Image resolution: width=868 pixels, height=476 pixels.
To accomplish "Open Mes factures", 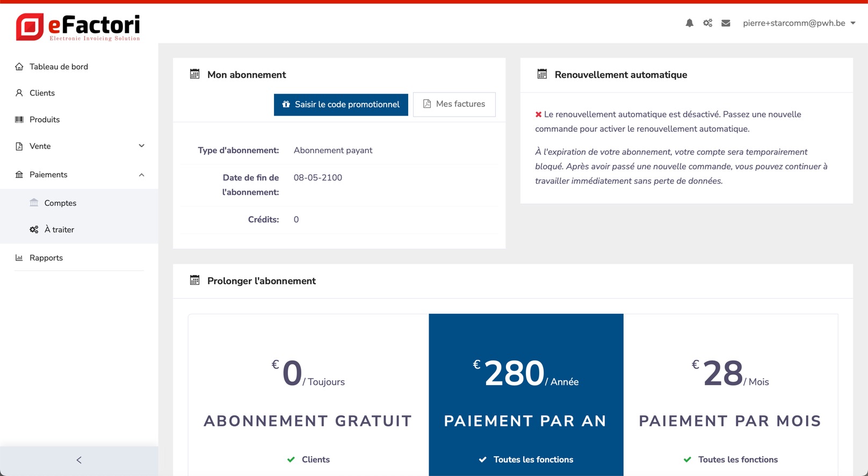I will pos(454,104).
